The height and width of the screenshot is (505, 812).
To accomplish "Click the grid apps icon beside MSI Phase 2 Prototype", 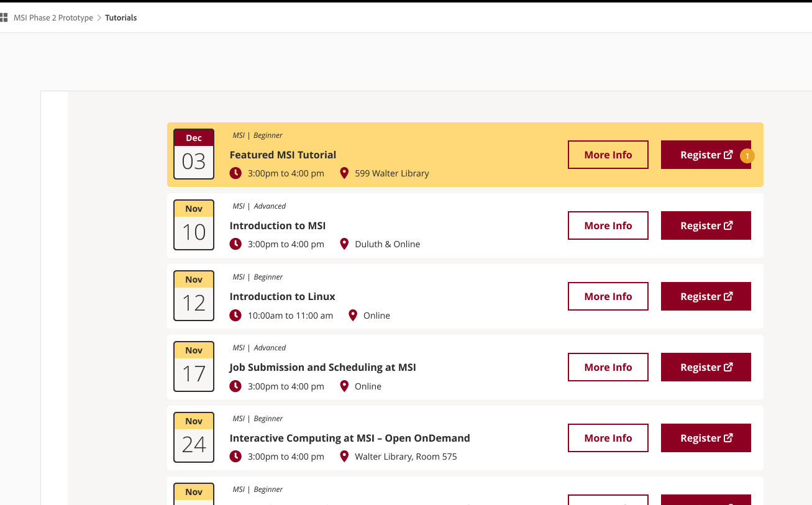I will pyautogui.click(x=4, y=17).
